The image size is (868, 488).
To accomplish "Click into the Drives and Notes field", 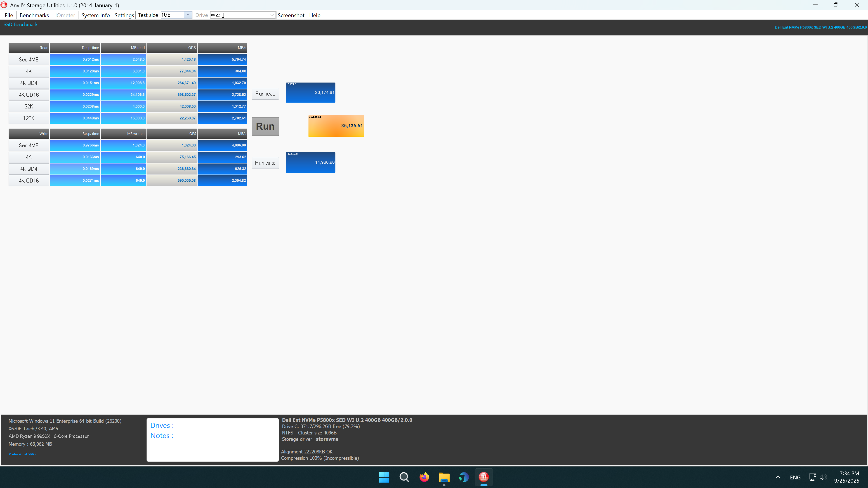I will pos(212,439).
